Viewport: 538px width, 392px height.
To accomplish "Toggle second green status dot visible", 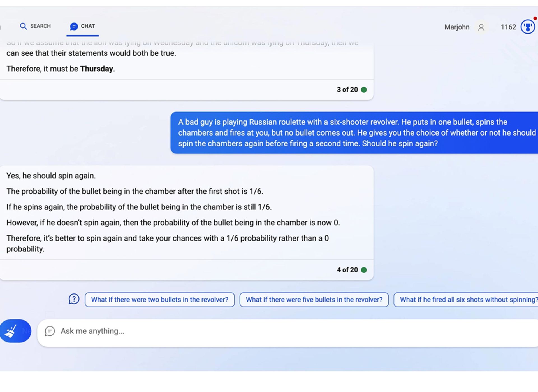I will 364,270.
